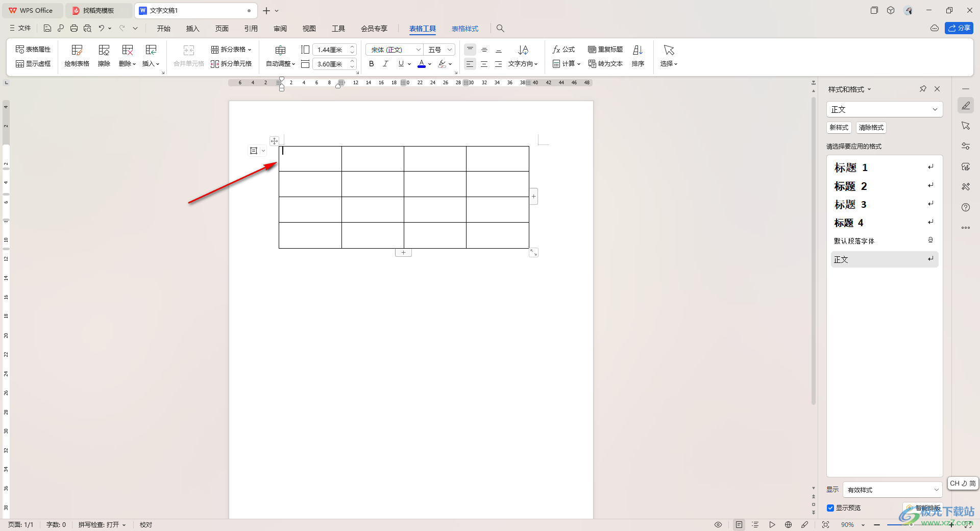Click the row height field 1.44厘米
The image size is (980, 531).
330,50
